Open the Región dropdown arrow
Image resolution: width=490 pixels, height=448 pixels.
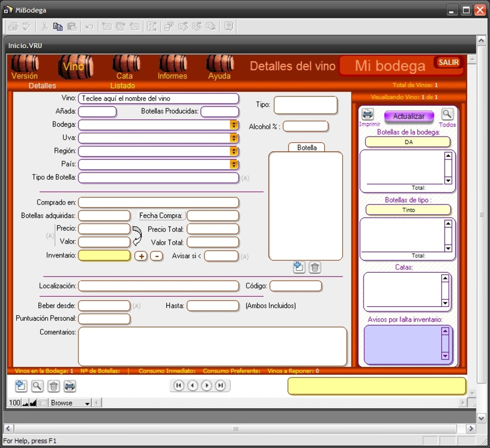234,151
